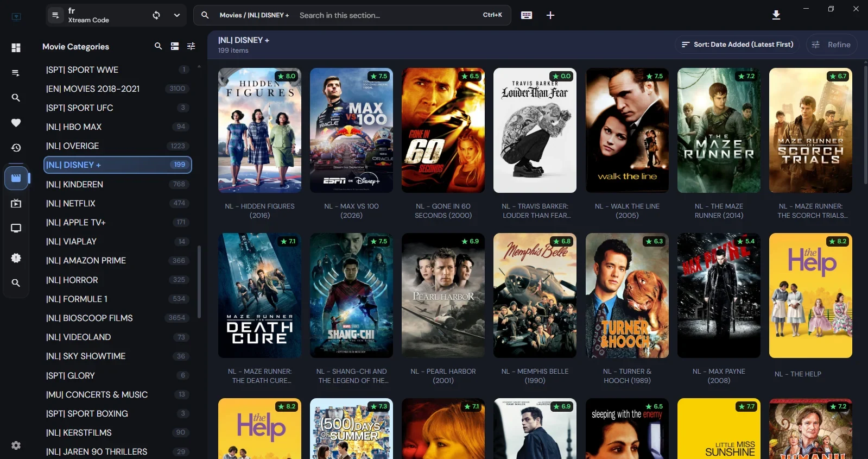Select |NL| AMAZON PRIME category

pos(117,260)
